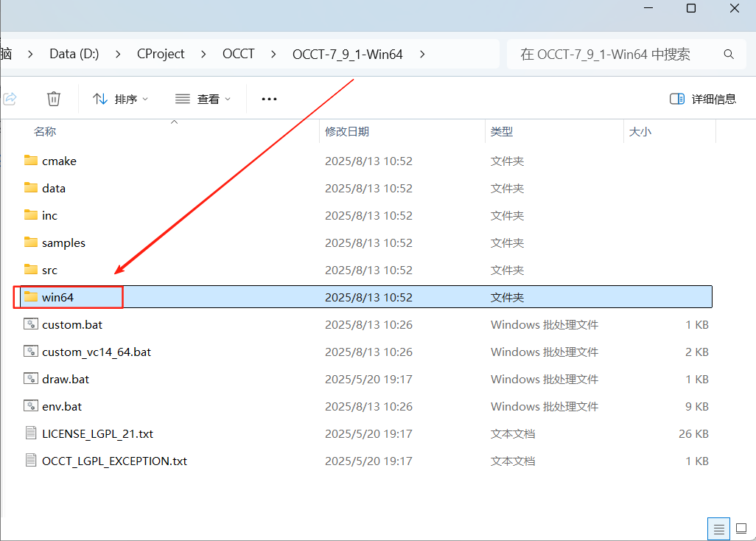
Task: Click draw.bat date 2025/5/20 19:17
Action: point(368,380)
